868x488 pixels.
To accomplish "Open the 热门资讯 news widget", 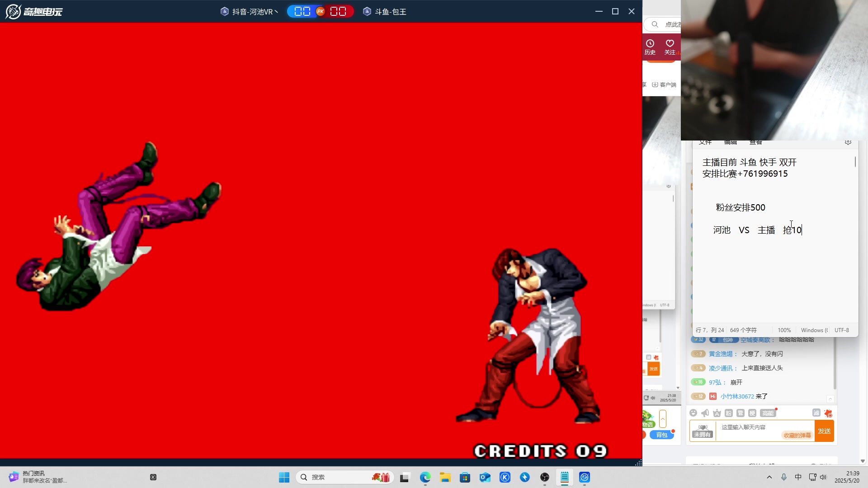I will pos(38,477).
